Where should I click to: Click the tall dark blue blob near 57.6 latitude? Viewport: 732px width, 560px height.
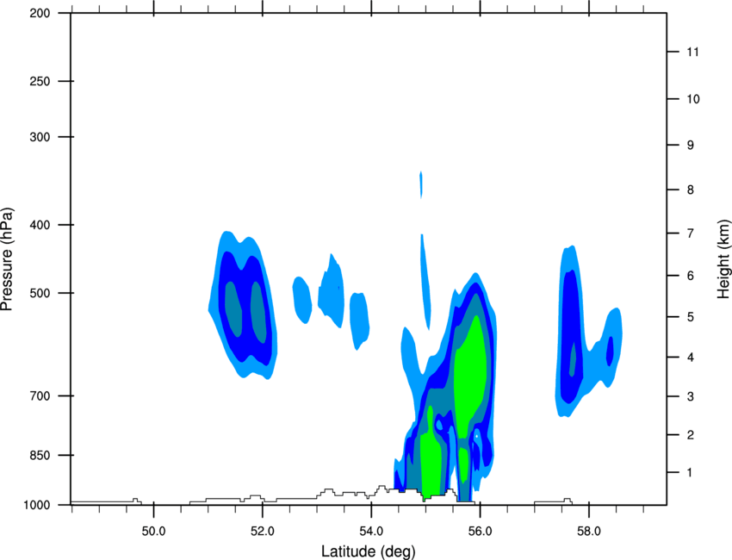click(572, 336)
